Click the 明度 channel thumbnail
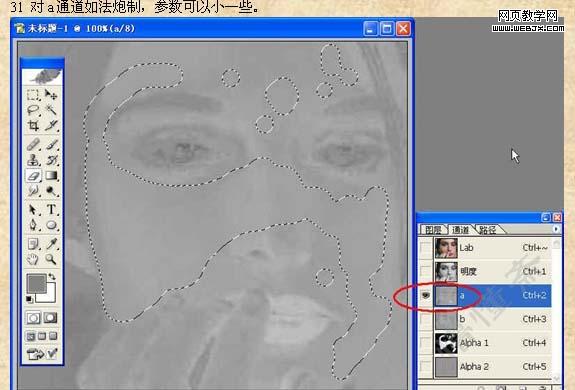Viewport: 575px width, 390px height. coord(446,272)
